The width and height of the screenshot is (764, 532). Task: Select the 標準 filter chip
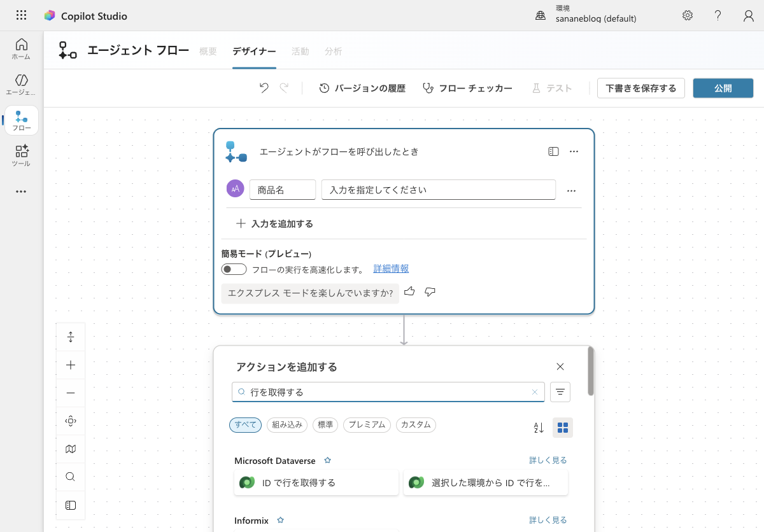point(325,424)
